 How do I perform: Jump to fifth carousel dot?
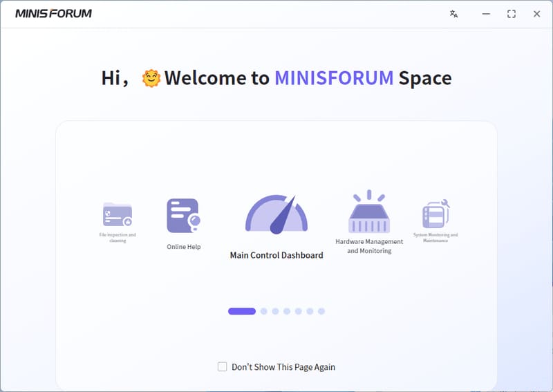[299, 311]
